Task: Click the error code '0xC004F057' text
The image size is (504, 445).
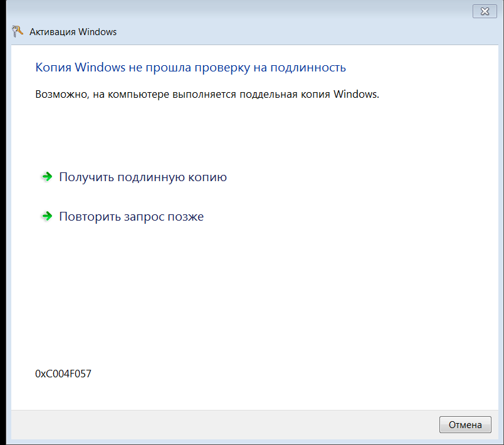Action: pos(63,373)
